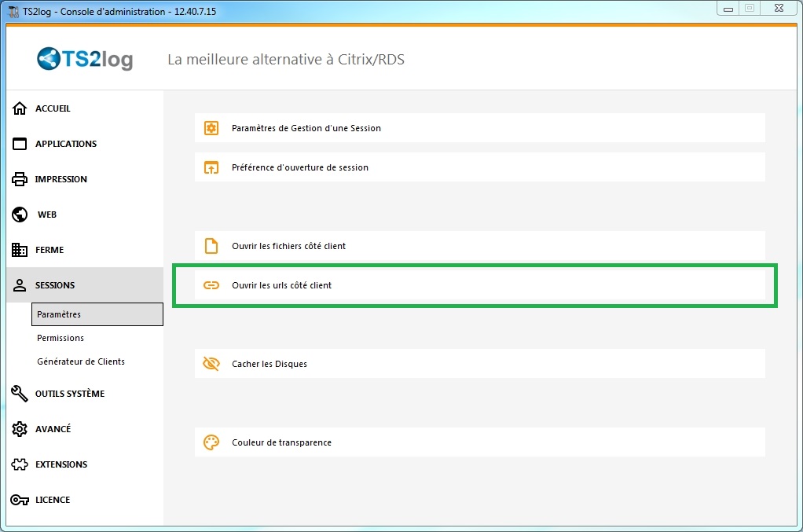Click the Avancé gear icon
This screenshot has height=532, width=803.
tap(20, 429)
